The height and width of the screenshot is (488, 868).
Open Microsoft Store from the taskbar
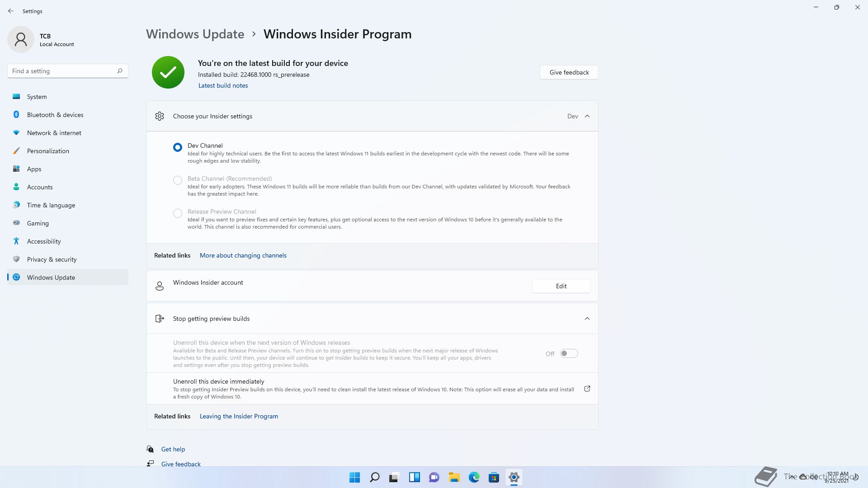[494, 477]
